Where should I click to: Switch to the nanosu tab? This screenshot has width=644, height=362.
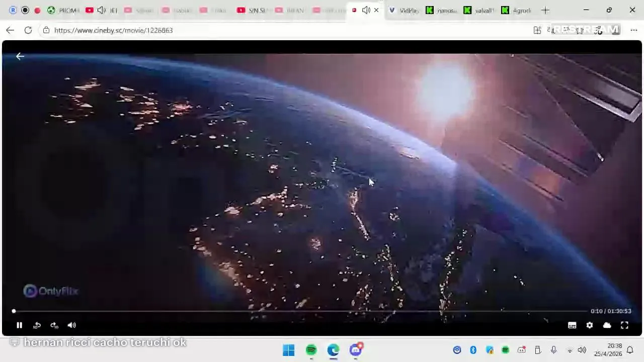[441, 10]
